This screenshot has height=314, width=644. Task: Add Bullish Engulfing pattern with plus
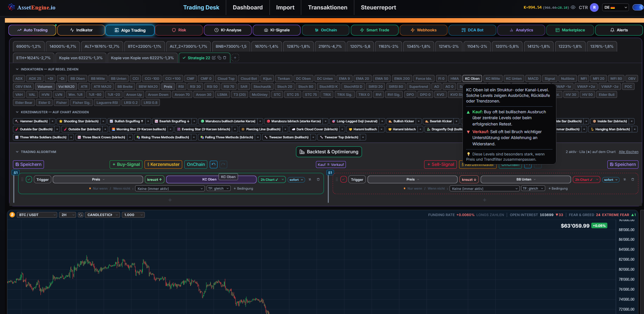(x=148, y=121)
